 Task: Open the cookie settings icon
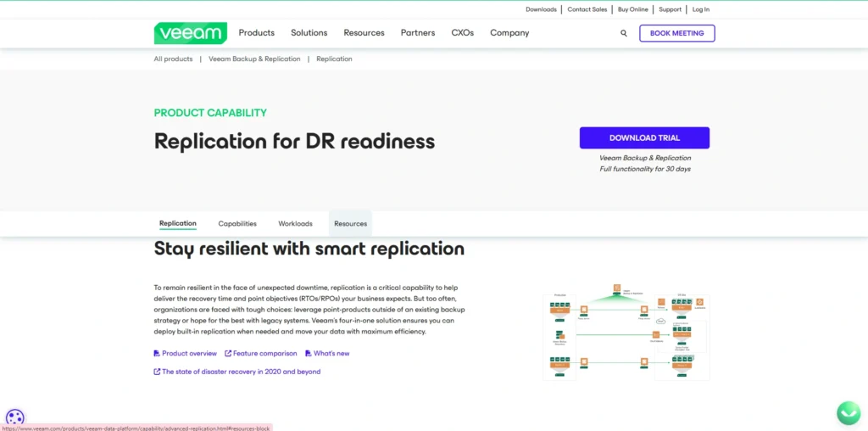(14, 417)
